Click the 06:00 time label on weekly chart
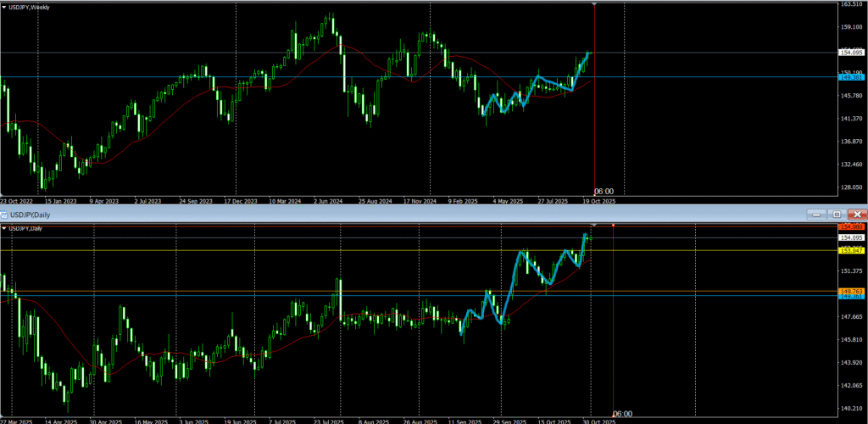This screenshot has width=868, height=424. point(604,192)
